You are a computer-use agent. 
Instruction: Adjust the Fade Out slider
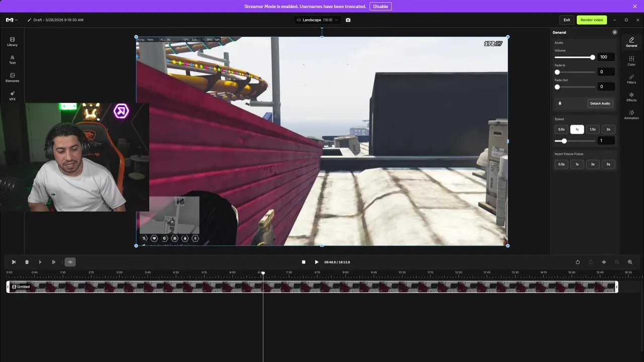(575, 87)
